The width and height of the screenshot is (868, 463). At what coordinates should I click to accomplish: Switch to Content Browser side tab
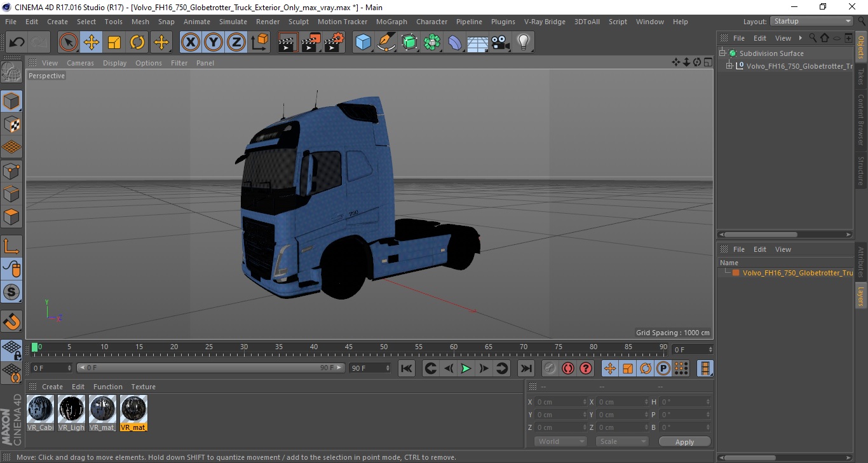861,120
